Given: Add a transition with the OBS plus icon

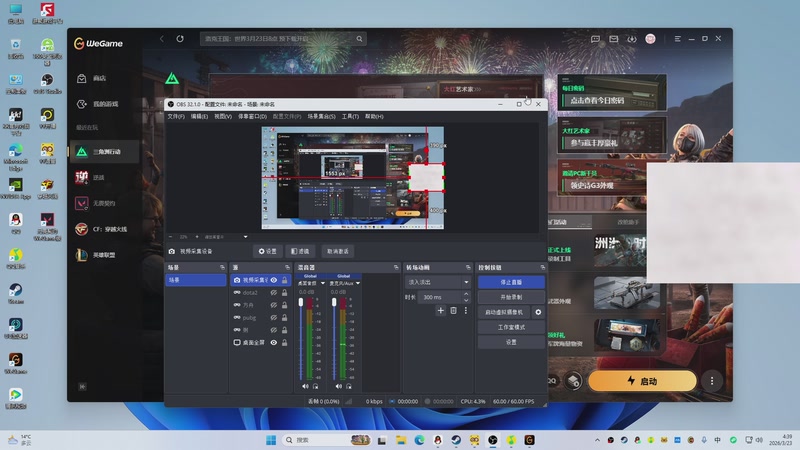Looking at the screenshot, I should [x=440, y=310].
